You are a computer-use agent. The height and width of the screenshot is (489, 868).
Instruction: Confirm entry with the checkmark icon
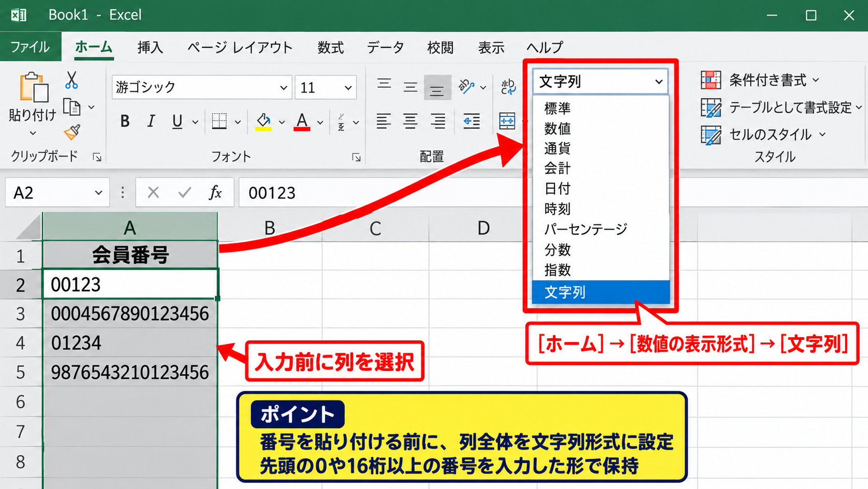184,193
